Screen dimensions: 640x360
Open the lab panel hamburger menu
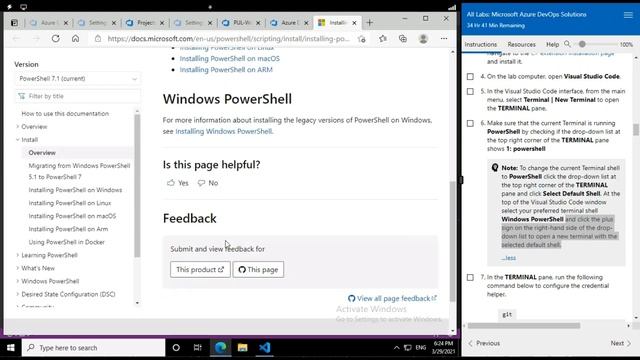[628, 15]
